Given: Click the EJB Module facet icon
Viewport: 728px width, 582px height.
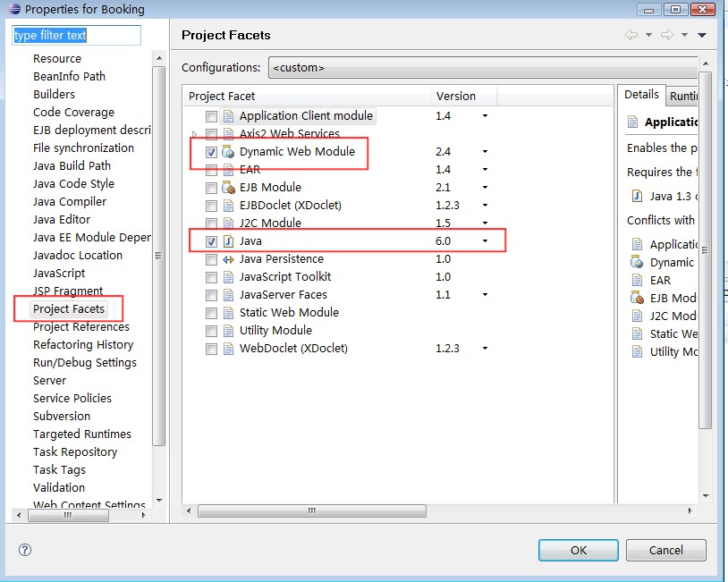Looking at the screenshot, I should [x=228, y=188].
